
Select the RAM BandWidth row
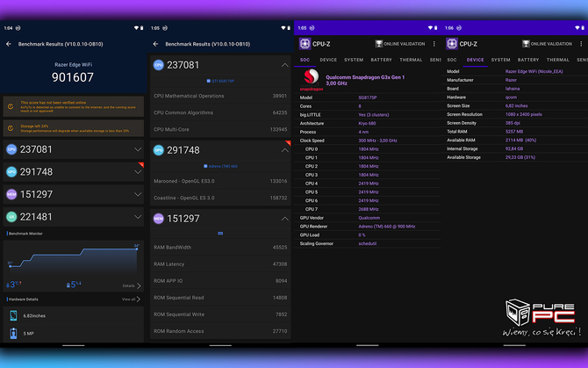click(x=220, y=248)
